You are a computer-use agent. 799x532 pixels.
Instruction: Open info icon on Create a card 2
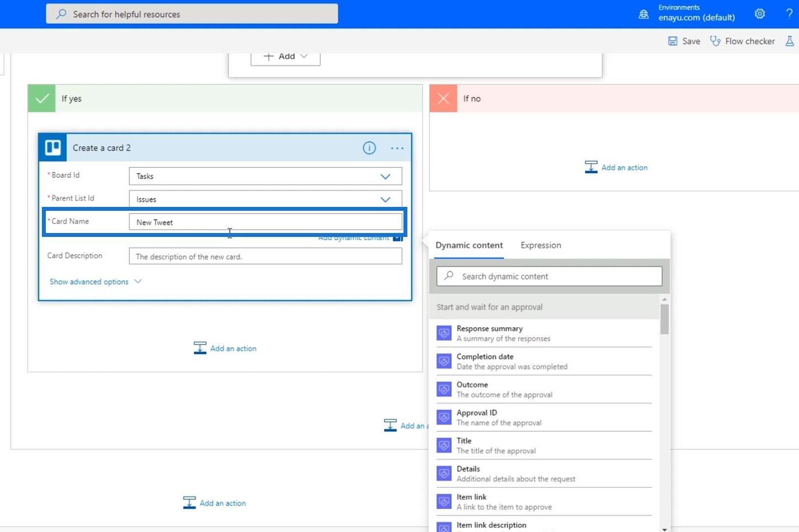point(369,148)
